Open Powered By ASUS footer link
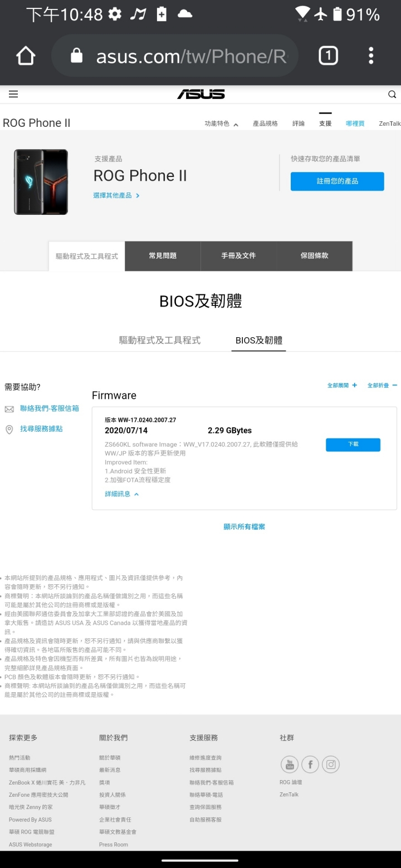The image size is (401, 868). tap(30, 820)
